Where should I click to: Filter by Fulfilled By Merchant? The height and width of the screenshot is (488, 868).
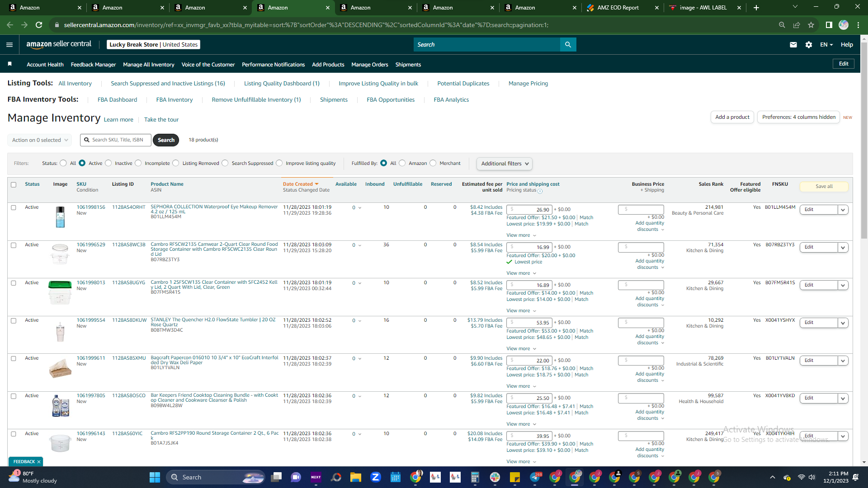click(433, 163)
